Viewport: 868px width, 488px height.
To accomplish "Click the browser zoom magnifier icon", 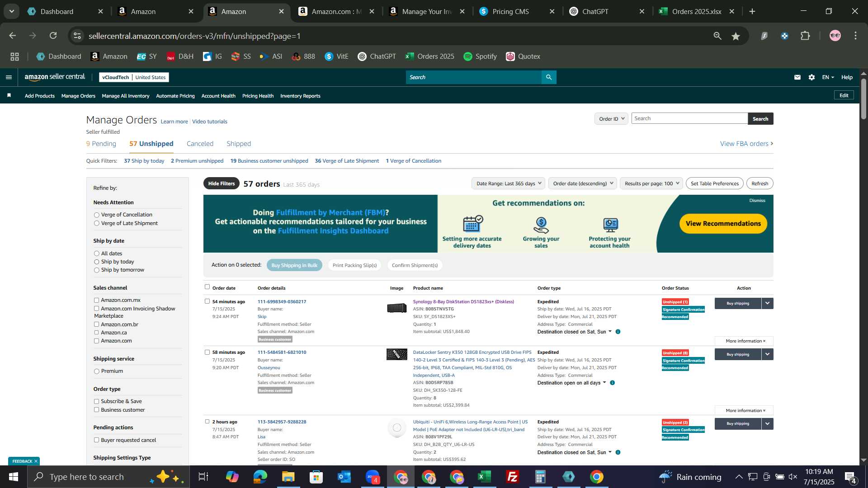I will [x=717, y=36].
